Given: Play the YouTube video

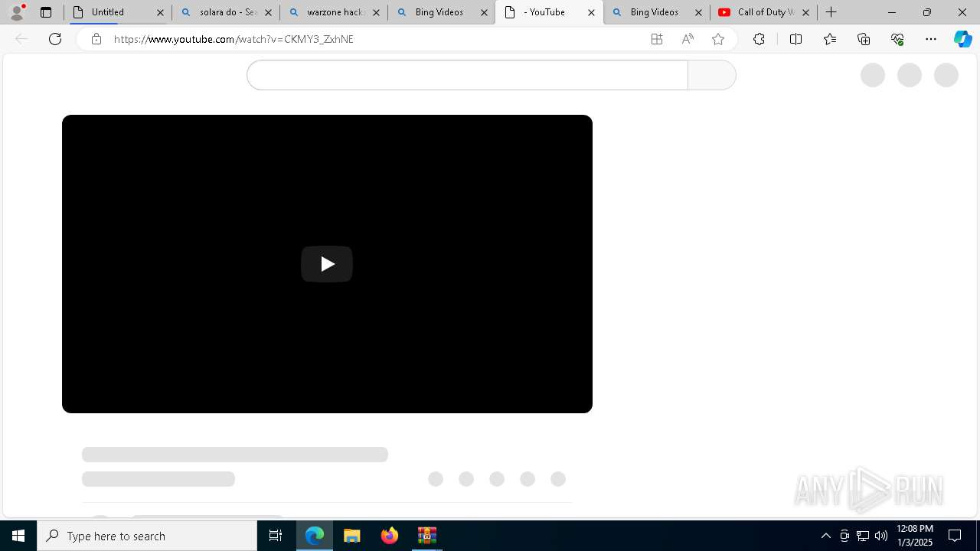Looking at the screenshot, I should coord(327,264).
